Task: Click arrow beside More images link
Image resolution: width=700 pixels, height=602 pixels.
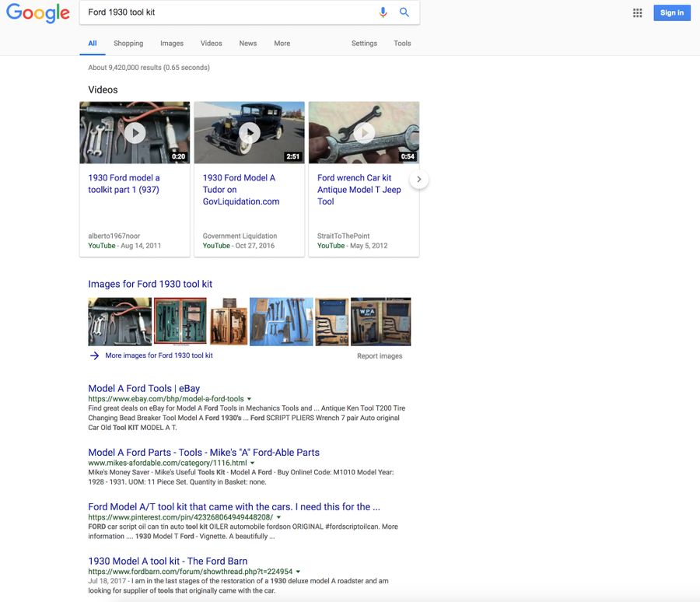Action: (94, 355)
